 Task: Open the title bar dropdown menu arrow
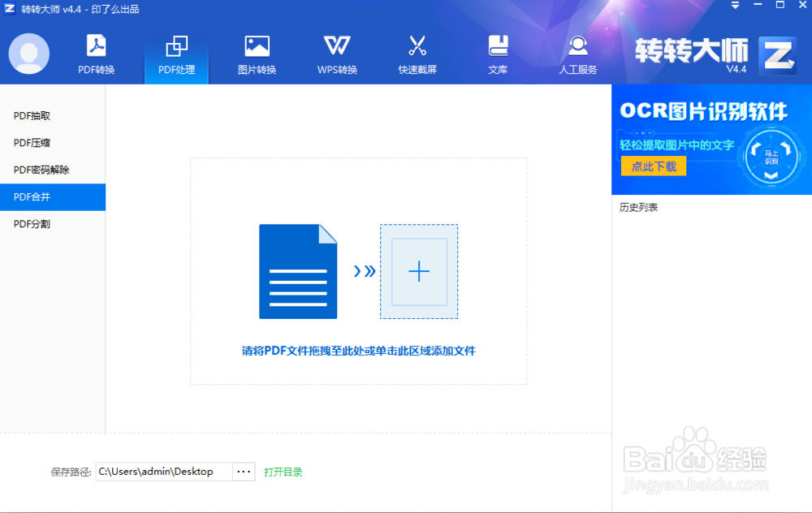736,5
